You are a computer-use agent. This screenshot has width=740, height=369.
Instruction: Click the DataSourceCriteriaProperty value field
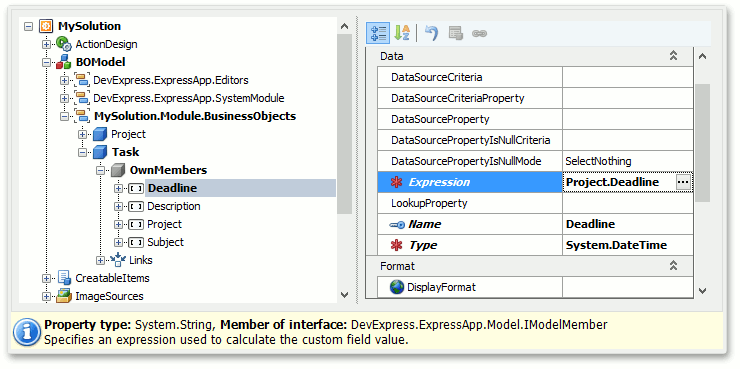628,98
